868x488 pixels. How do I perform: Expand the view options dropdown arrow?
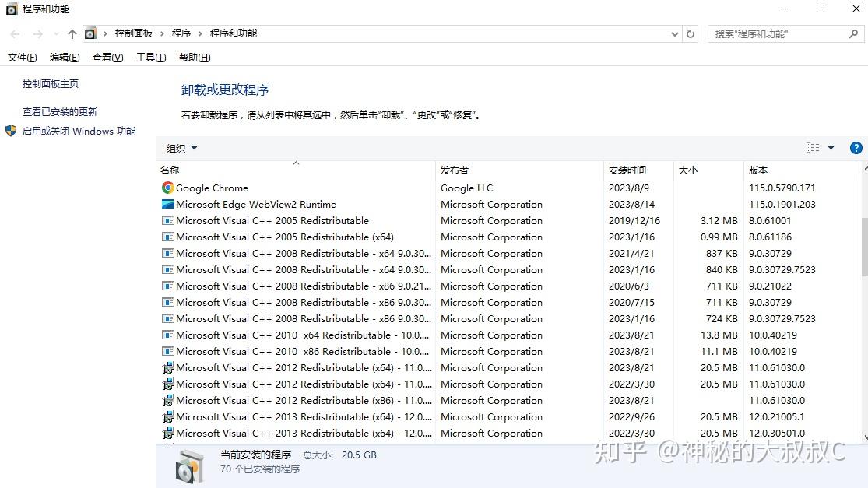pos(831,148)
